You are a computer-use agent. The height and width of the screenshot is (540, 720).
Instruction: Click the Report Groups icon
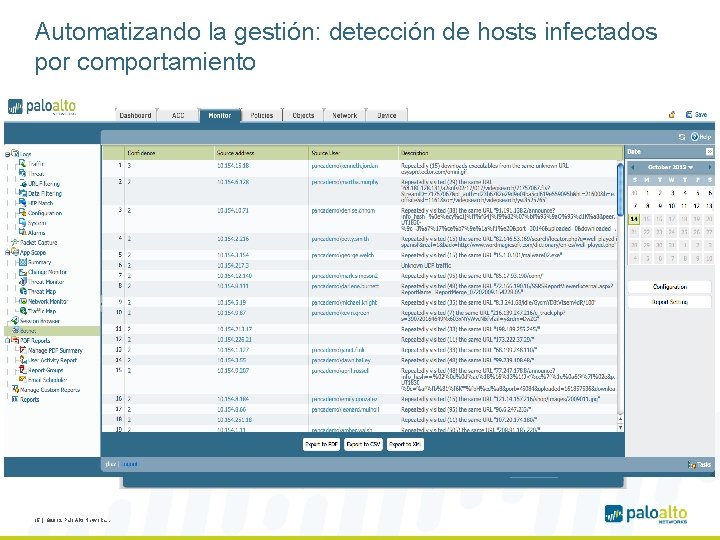point(23,370)
